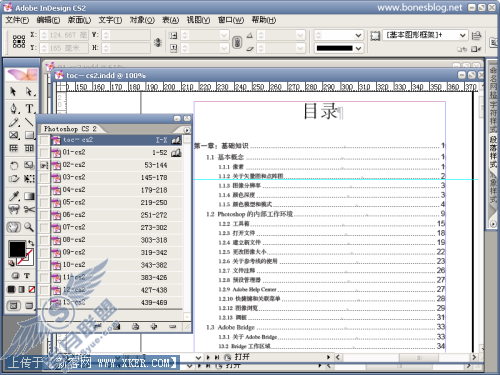This screenshot has width=500, height=375.
Task: Click the reference point locator grid
Action: pyautogui.click(x=19, y=41)
